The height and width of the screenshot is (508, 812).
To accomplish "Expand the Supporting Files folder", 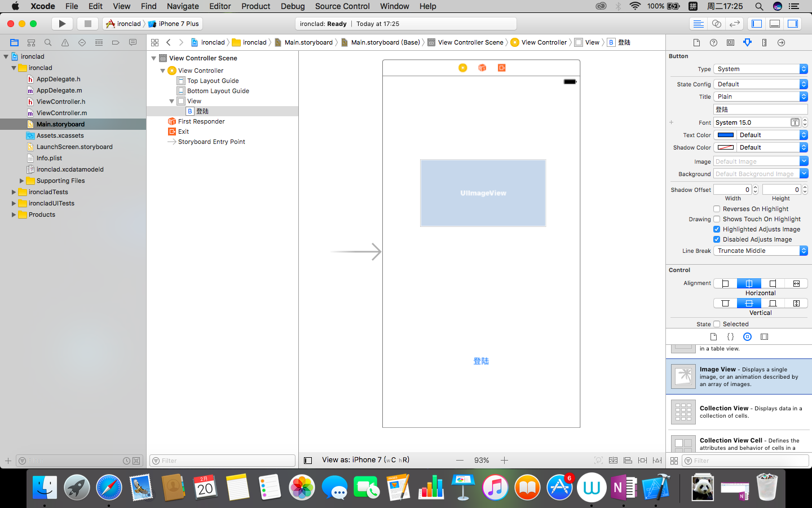I will pos(21,181).
